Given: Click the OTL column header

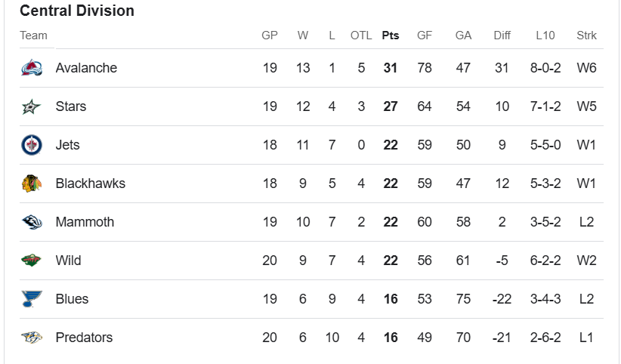Looking at the screenshot, I should [x=361, y=35].
